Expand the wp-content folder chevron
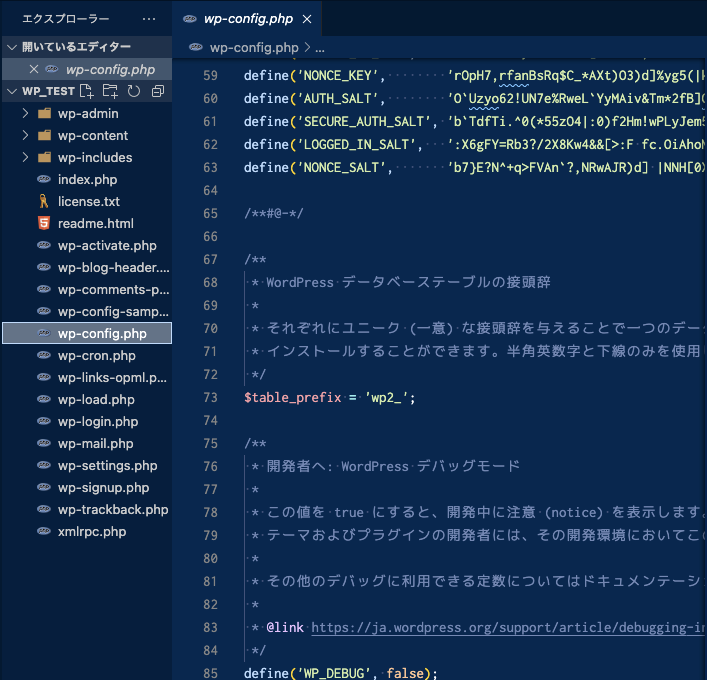The image size is (707, 680). point(25,135)
